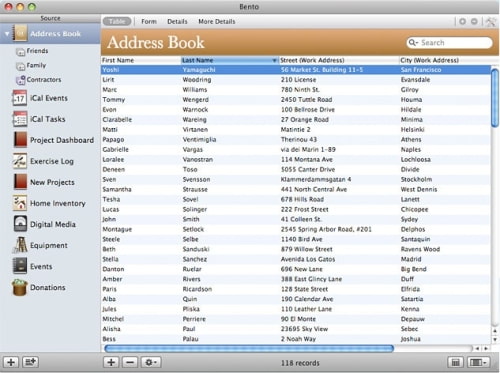
Task: Go to next record arrow in toolbar
Action: tap(474, 22)
